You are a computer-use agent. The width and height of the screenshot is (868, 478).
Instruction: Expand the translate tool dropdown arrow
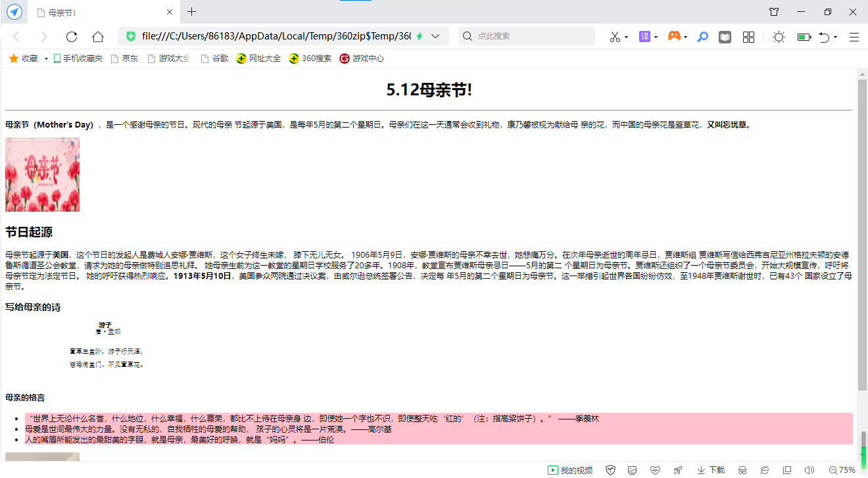click(x=656, y=37)
